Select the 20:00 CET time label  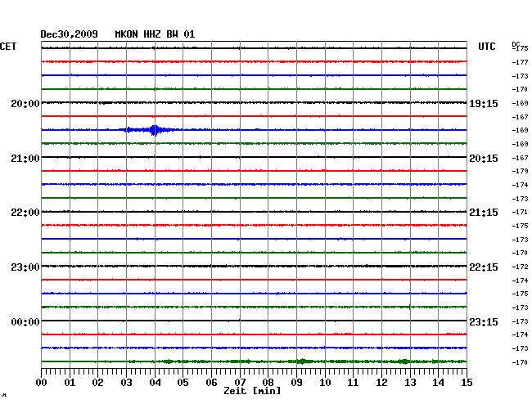(25, 104)
